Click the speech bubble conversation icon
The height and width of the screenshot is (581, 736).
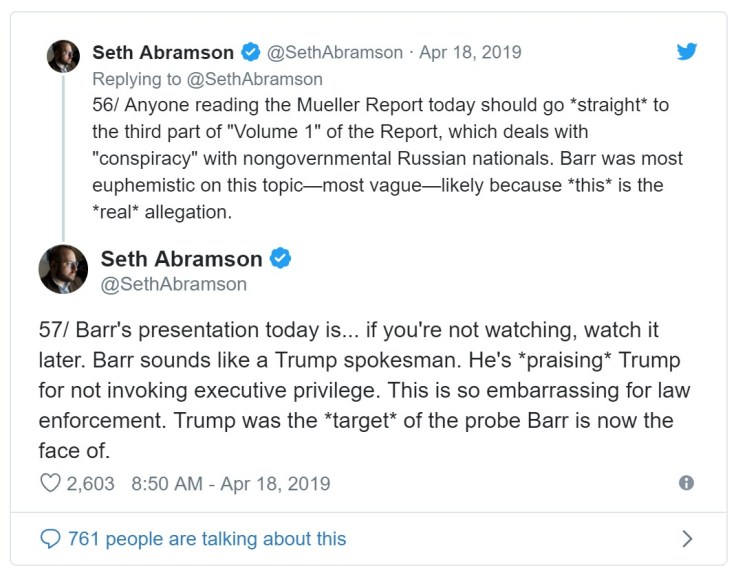[49, 539]
